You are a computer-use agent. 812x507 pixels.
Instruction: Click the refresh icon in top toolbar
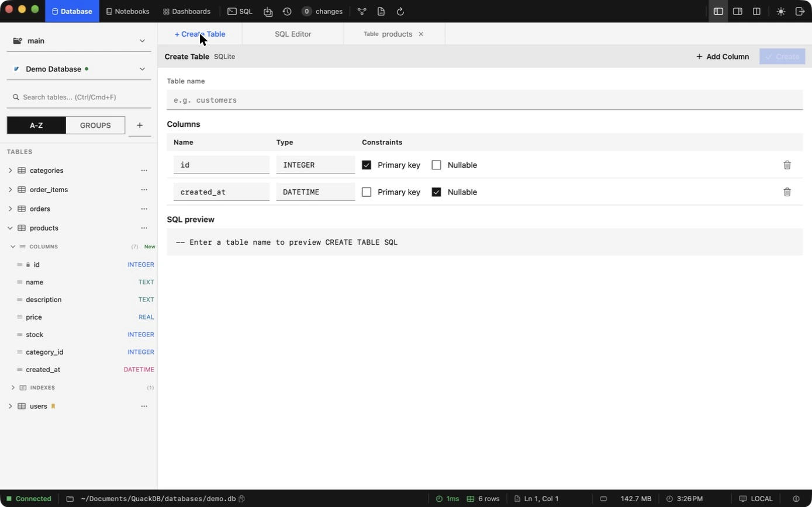[x=400, y=11]
